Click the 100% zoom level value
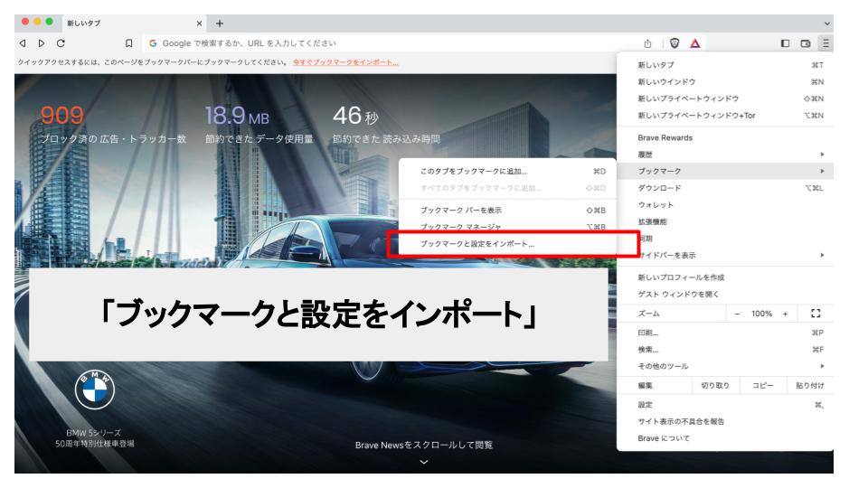The image size is (868, 488). (761, 314)
